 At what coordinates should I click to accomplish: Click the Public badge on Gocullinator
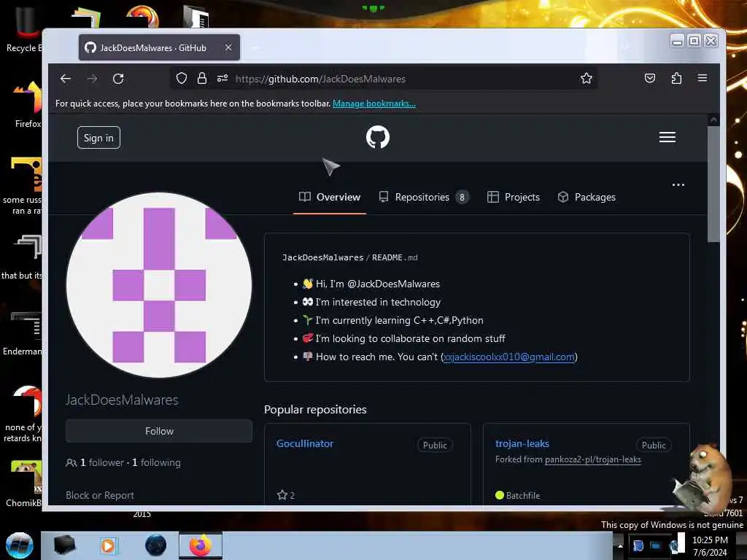[x=435, y=446]
